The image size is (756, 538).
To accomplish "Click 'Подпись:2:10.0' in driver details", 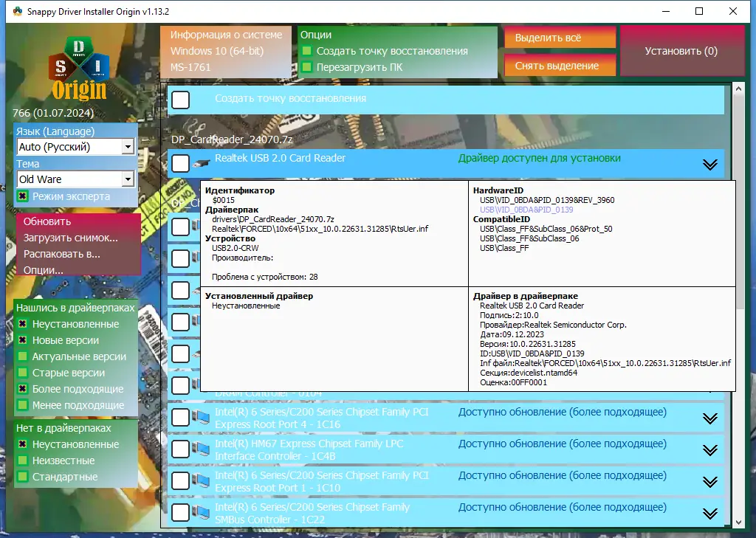I will pos(509,315).
